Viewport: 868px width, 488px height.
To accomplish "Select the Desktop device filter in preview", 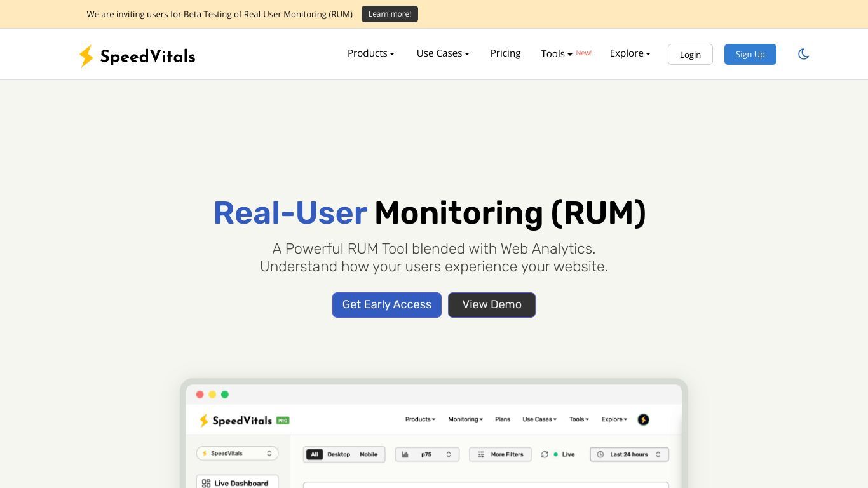I will 339,454.
